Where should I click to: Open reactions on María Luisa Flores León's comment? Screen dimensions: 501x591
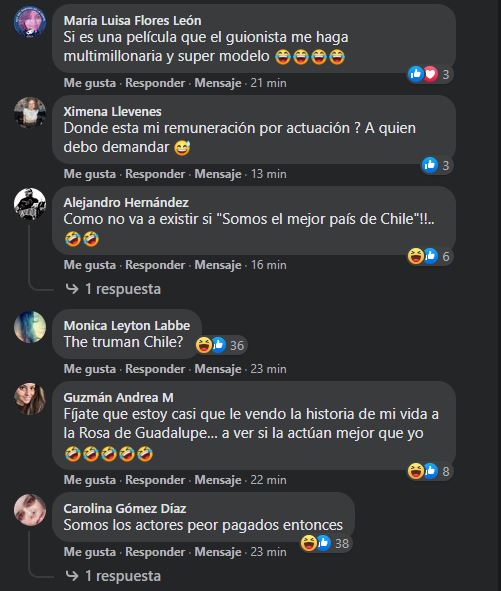[430, 74]
